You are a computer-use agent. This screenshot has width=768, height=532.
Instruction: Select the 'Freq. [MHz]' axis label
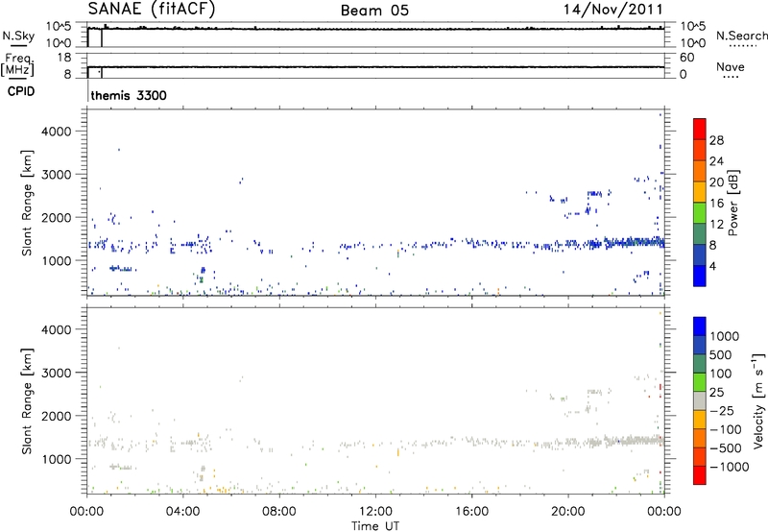pos(18,64)
